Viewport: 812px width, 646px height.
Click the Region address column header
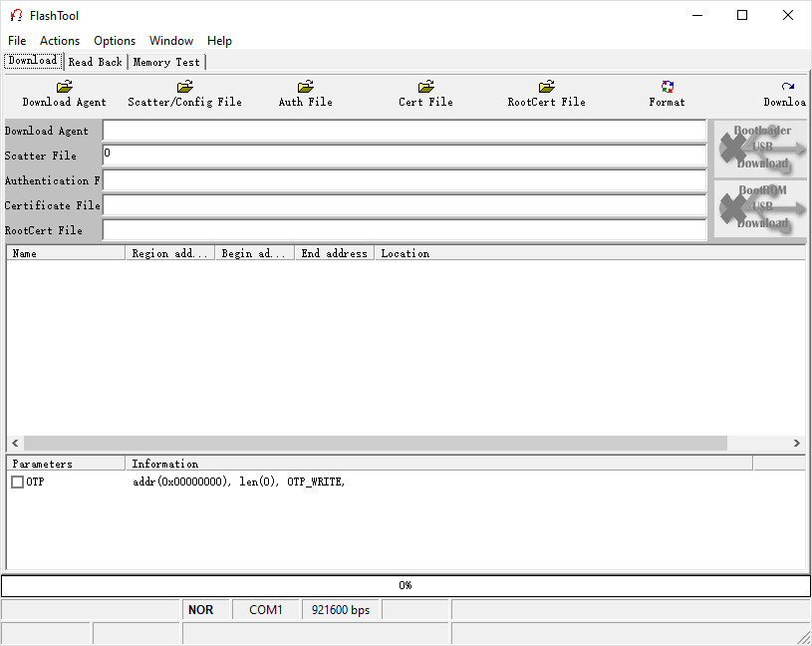(170, 253)
